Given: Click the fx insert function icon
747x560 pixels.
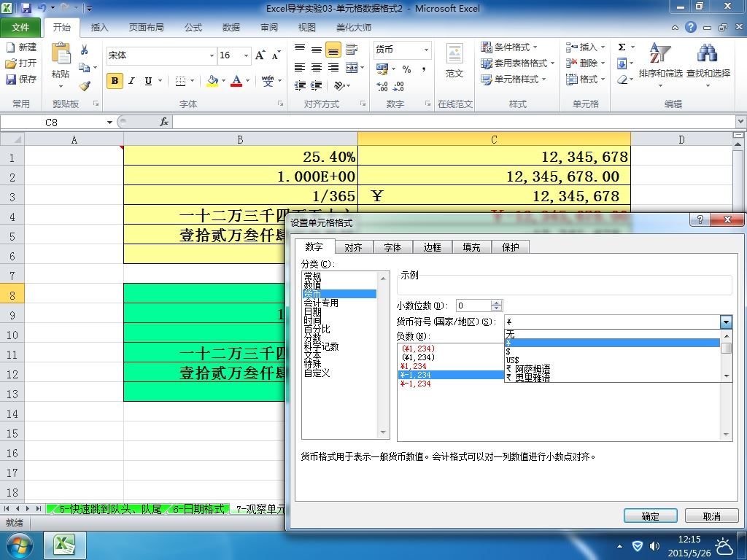Looking at the screenshot, I should pyautogui.click(x=164, y=122).
